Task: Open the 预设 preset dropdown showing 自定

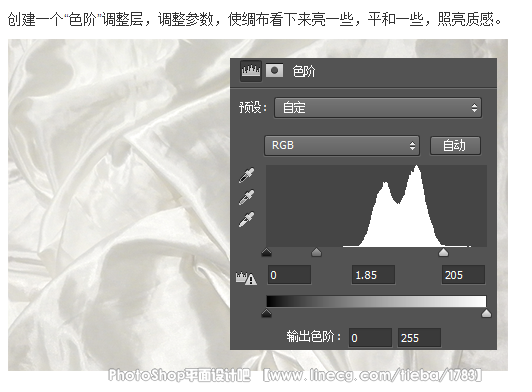Action: pyautogui.click(x=378, y=108)
